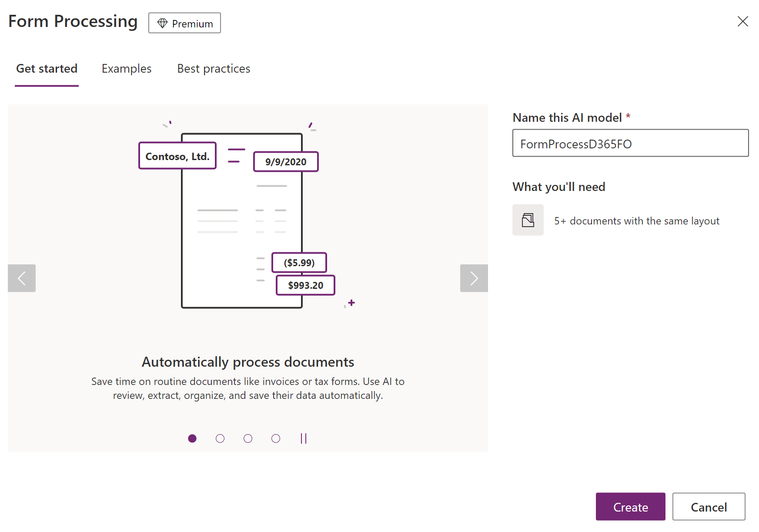Go to previous carousel slide

pyautogui.click(x=22, y=278)
